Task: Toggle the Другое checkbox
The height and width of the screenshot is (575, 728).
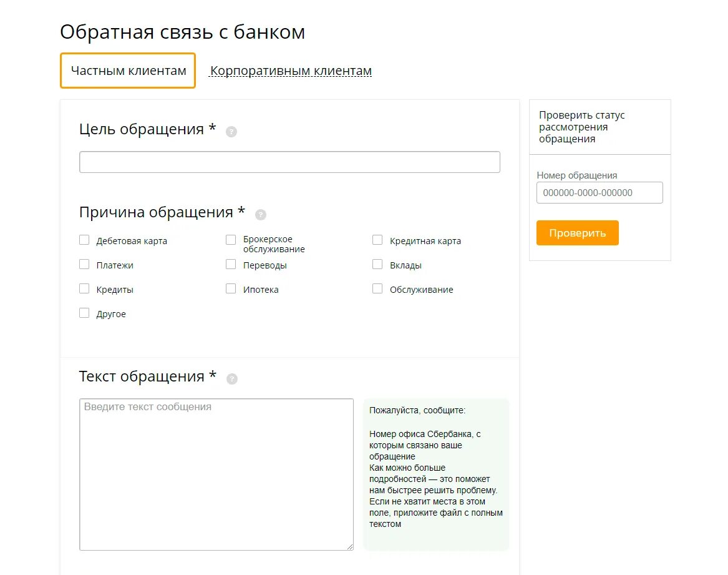Action: point(84,313)
